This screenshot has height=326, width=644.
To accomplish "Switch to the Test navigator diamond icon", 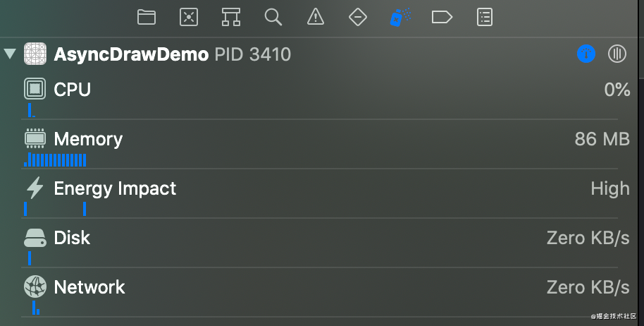I will pyautogui.click(x=358, y=17).
